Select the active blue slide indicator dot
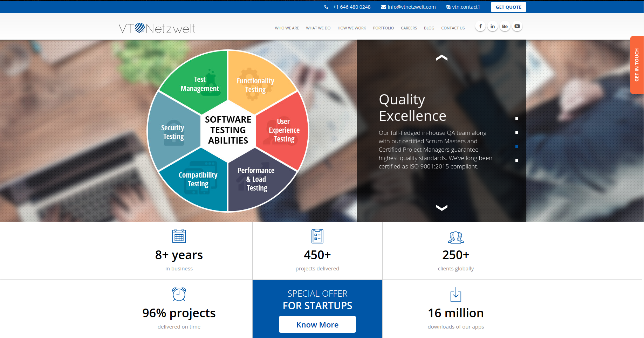Image resolution: width=644 pixels, height=338 pixels. pyautogui.click(x=517, y=147)
